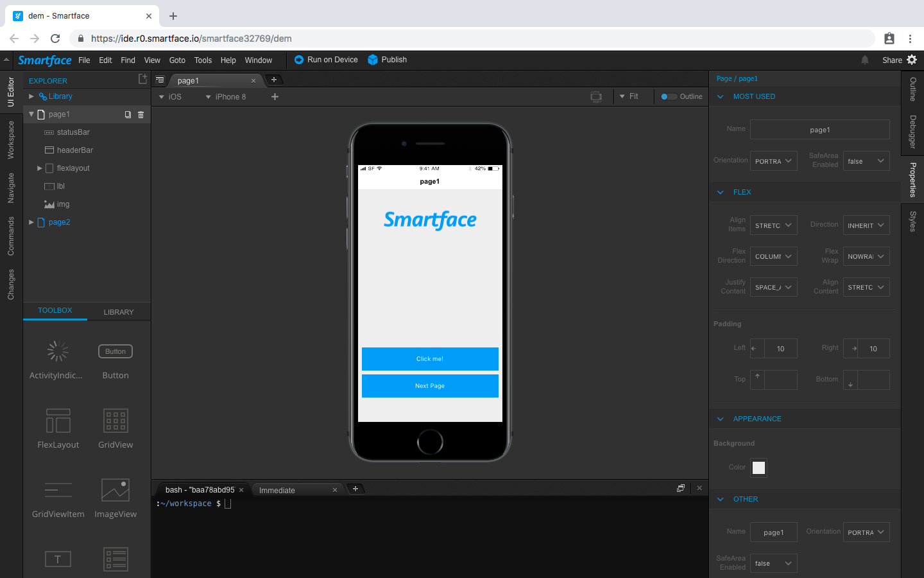This screenshot has height=578, width=924.
Task: Open Flex Wrap dropdown
Action: [x=866, y=256]
